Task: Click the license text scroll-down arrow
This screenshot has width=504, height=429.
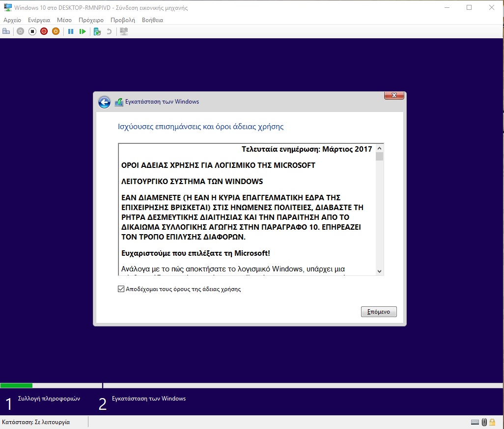Action: point(379,271)
